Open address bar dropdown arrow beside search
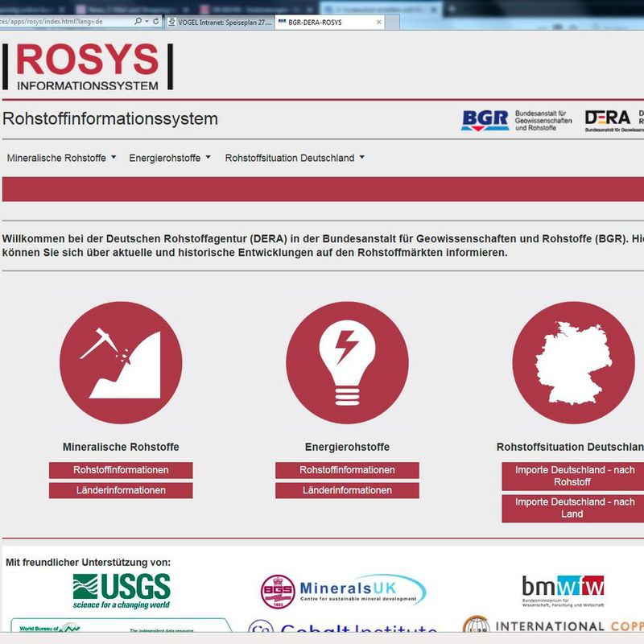This screenshot has height=644, width=644. point(147,22)
